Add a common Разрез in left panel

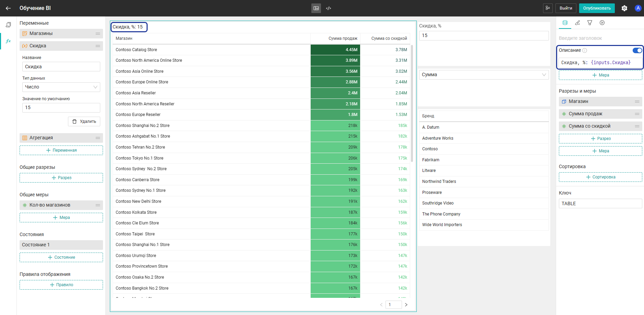61,178
